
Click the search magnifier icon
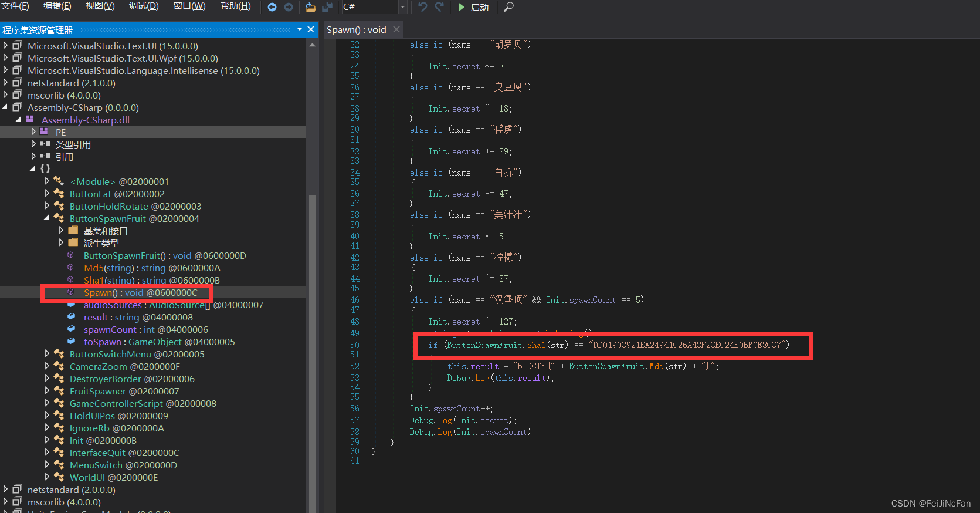click(508, 7)
